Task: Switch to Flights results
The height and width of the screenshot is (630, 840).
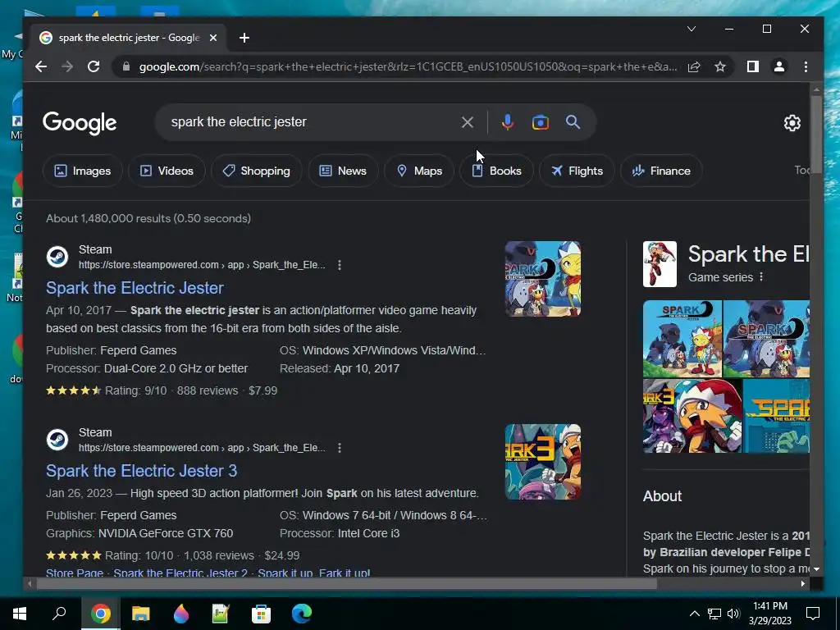Action: pyautogui.click(x=577, y=171)
